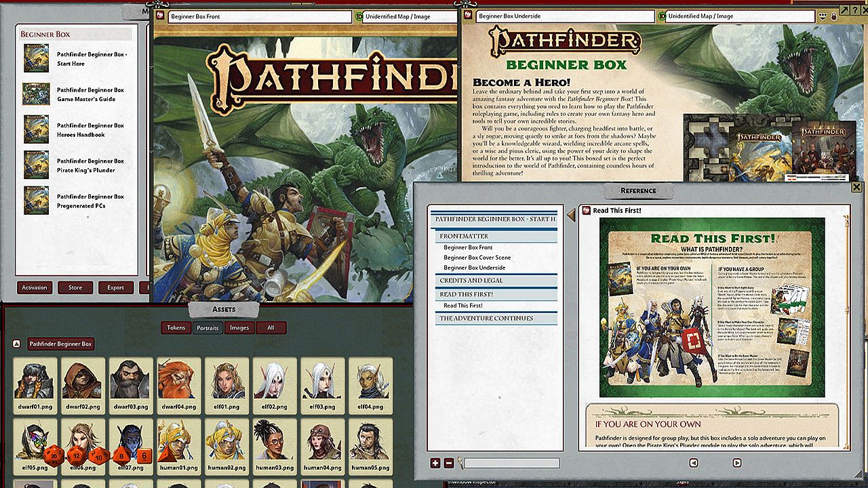The width and height of the screenshot is (868, 488).
Task: Toggle the lock icon on Beginner Box Underside window
Action: click(834, 16)
